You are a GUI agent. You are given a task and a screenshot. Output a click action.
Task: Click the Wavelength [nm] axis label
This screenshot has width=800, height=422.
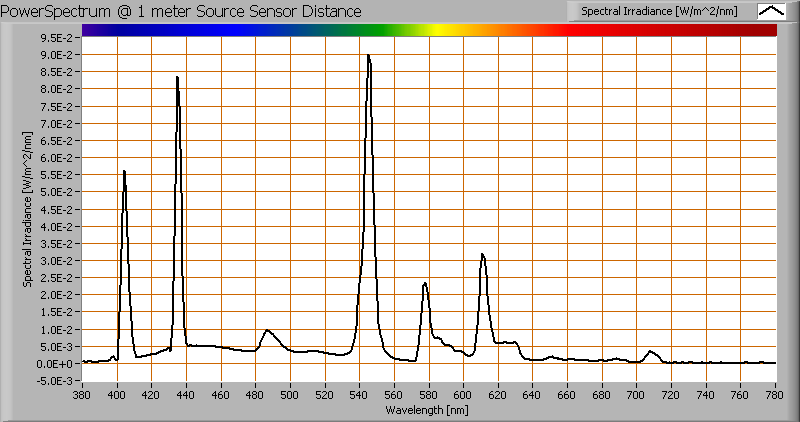428,410
